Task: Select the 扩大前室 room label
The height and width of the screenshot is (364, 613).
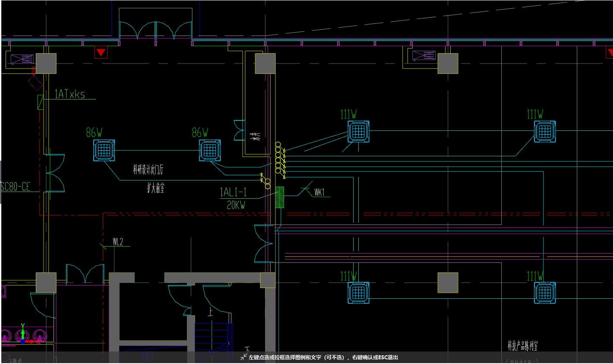Action: (155, 188)
